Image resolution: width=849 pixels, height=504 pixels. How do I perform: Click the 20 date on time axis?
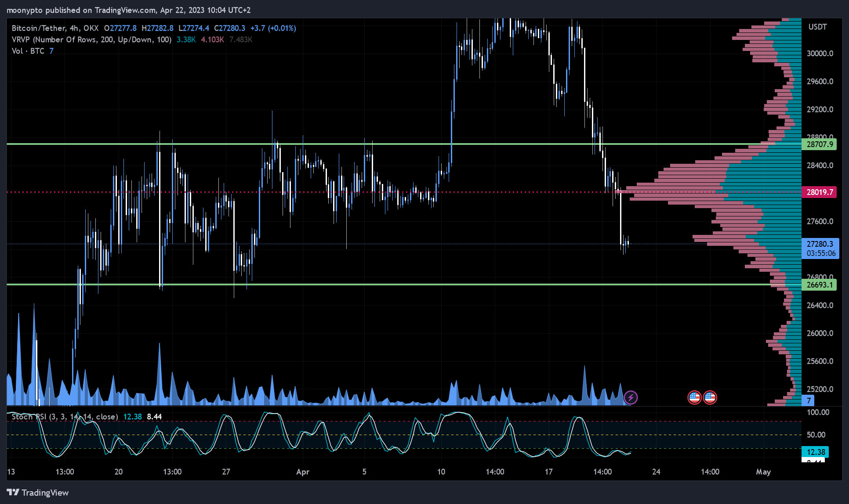click(x=119, y=472)
